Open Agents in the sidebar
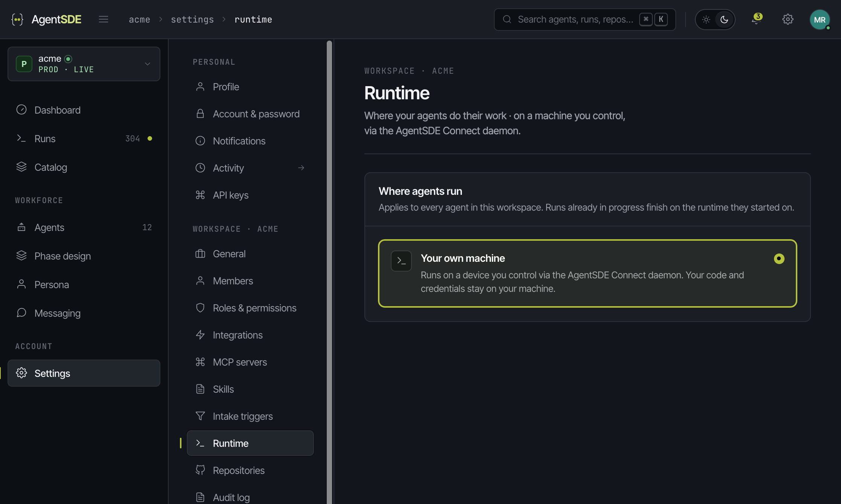Viewport: 841px width, 504px height. (84, 228)
